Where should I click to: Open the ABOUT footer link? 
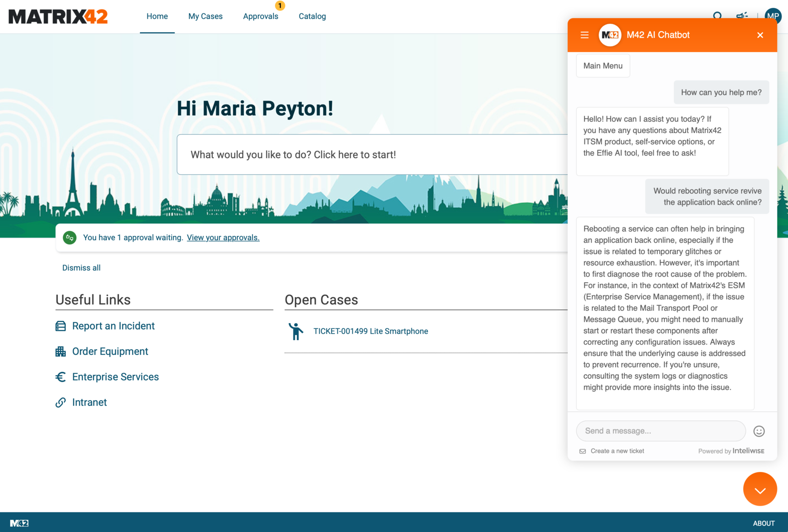point(764,523)
